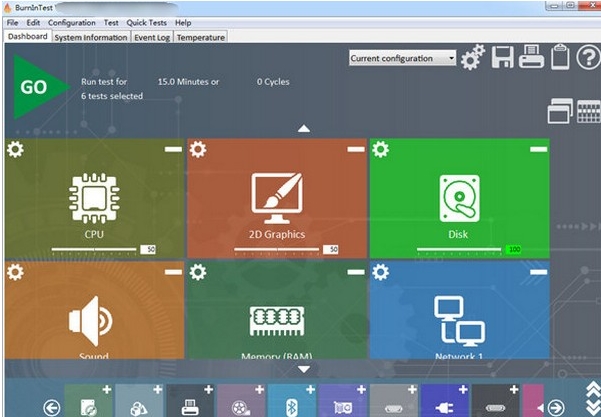Open help via the question mark icon
601x417 pixels.
pos(588,57)
